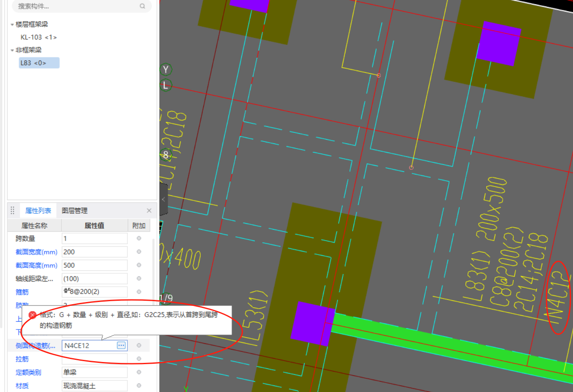Click the 定额类别 value field showing 单梁
Image resolution: width=573 pixels, height=392 pixels.
(95, 372)
